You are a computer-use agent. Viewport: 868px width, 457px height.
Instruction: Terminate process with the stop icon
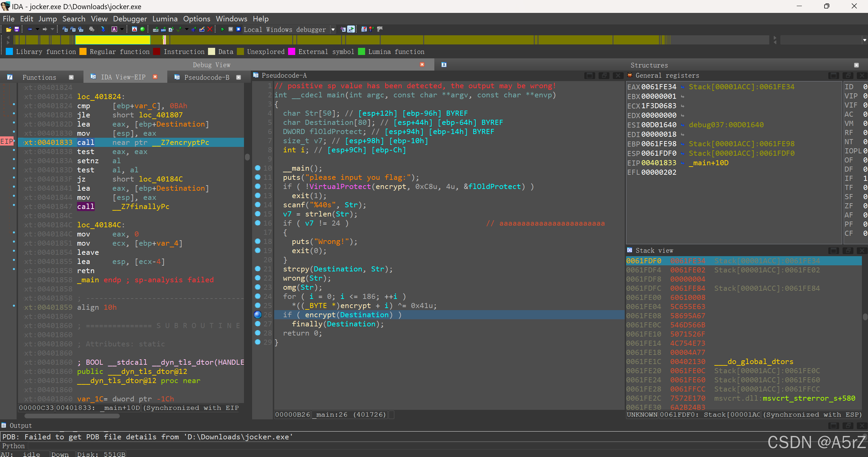(239, 30)
